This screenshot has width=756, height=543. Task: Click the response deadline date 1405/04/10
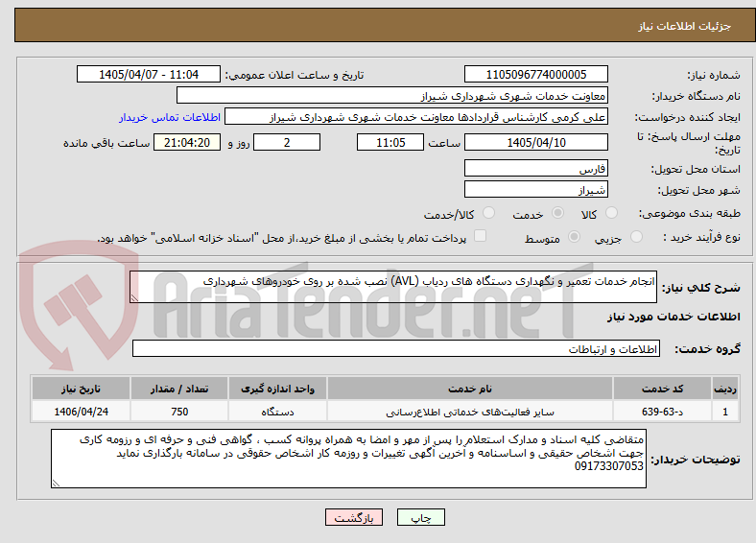click(x=536, y=142)
